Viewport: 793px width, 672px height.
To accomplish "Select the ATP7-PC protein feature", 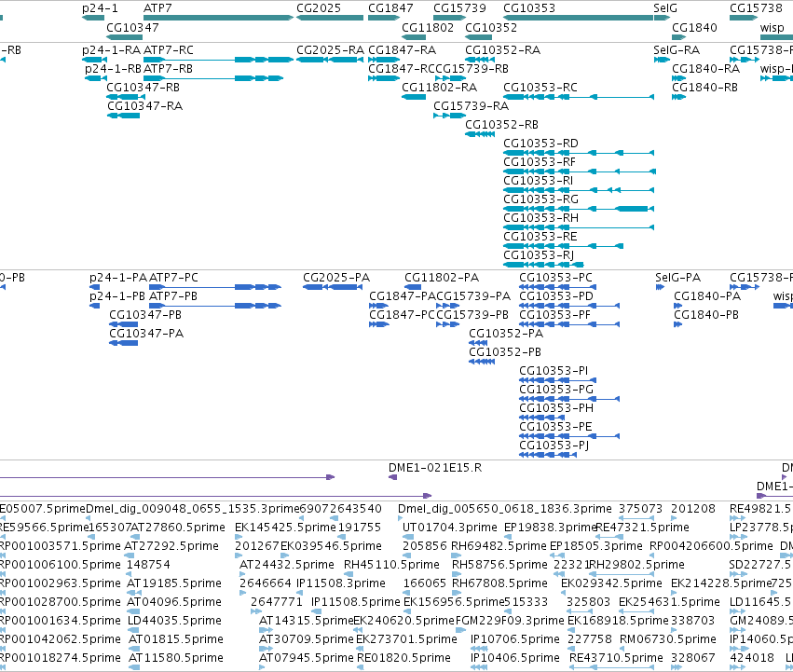I will pos(215,287).
